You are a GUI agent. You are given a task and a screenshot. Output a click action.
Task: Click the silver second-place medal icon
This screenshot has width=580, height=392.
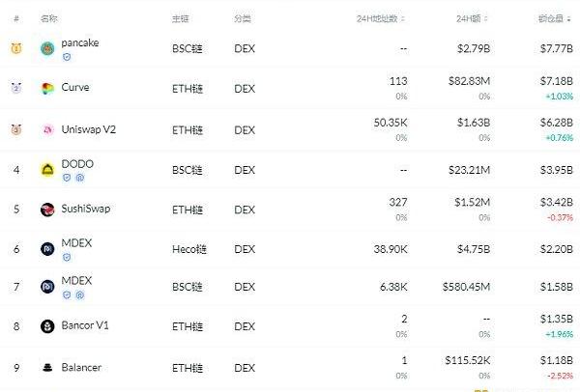(15, 89)
